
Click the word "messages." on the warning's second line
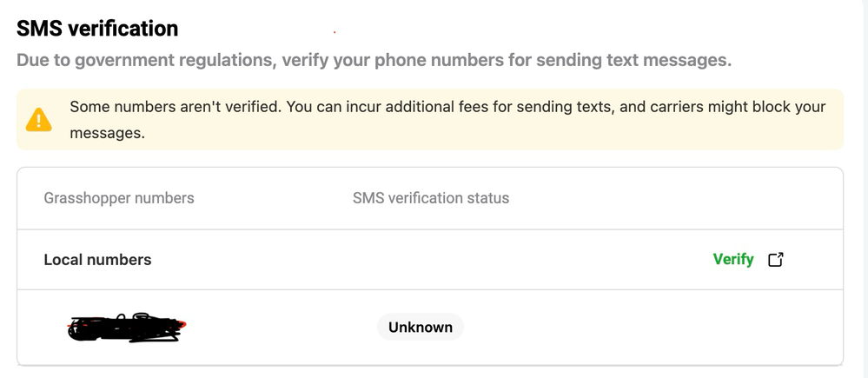click(x=108, y=133)
